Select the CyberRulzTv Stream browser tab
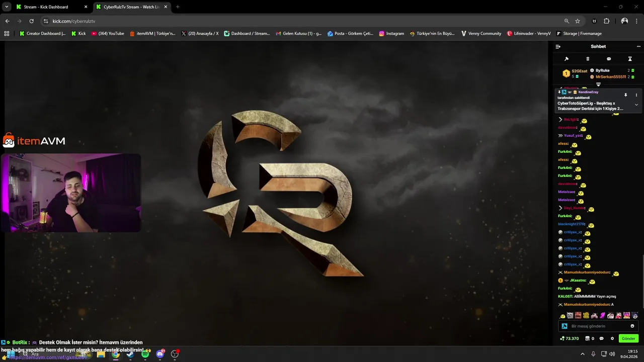 coord(131,7)
